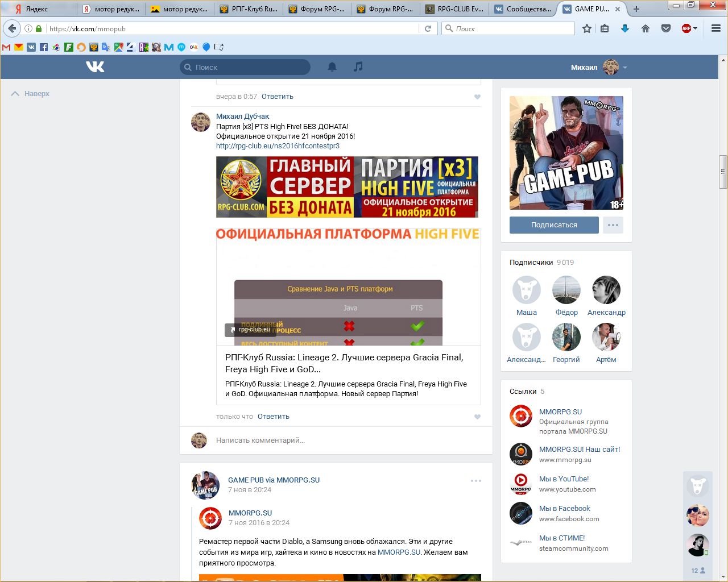728x582 pixels.
Task: Open the Facebook bookmark icon
Action: [44, 47]
